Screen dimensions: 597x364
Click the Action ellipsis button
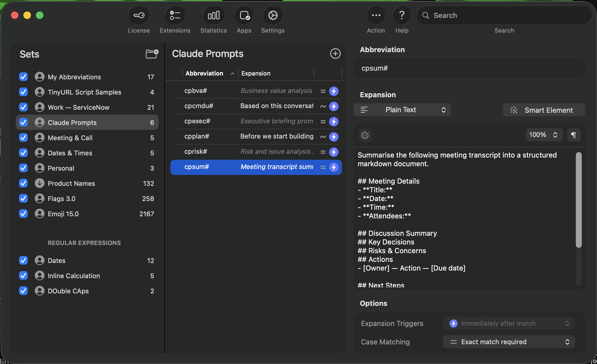point(376,15)
